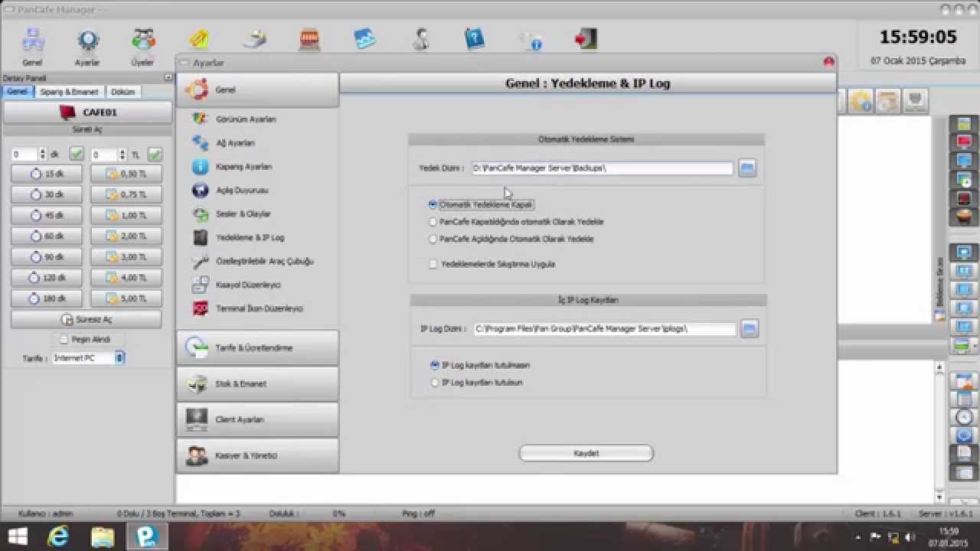980x551 pixels.
Task: Confirm the TL amount green check
Action: click(155, 155)
